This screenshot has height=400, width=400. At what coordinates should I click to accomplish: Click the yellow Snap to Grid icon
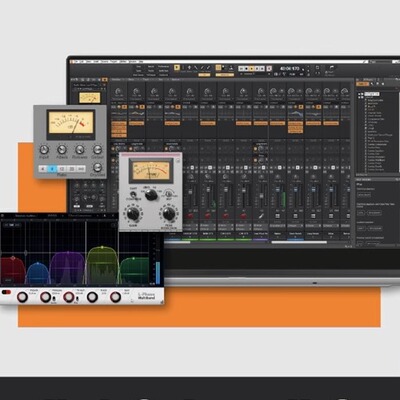pyautogui.click(x=218, y=68)
